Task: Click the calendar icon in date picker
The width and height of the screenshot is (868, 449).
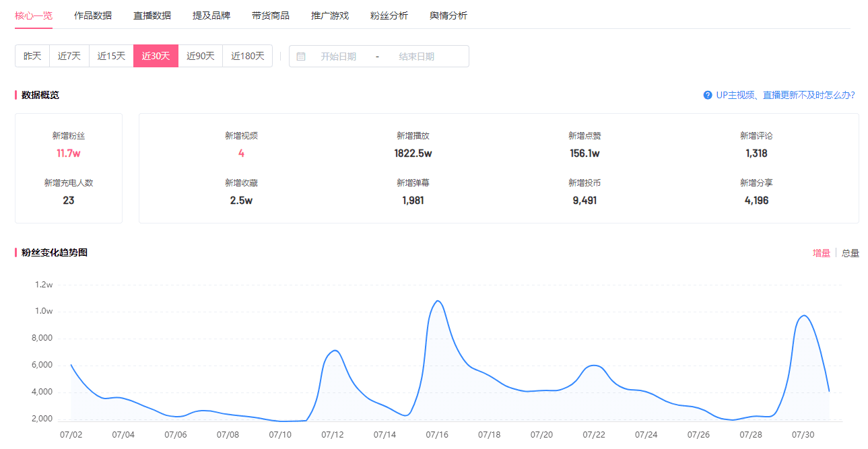Action: pos(301,57)
